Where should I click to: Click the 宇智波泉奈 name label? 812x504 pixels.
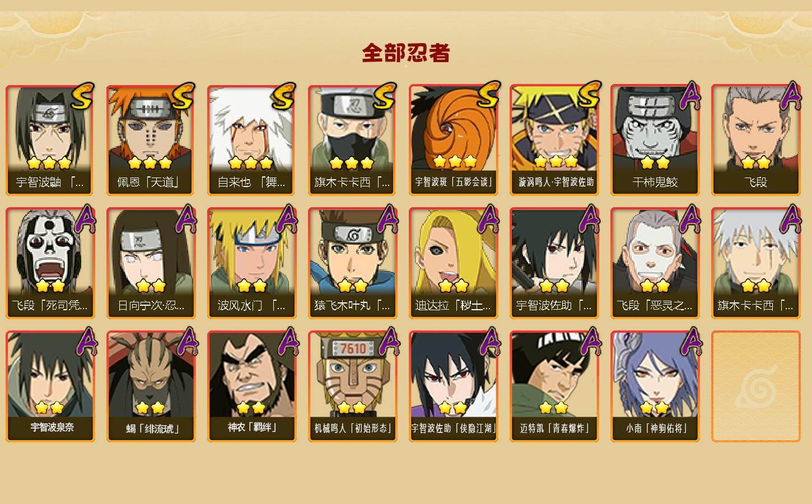[52, 427]
